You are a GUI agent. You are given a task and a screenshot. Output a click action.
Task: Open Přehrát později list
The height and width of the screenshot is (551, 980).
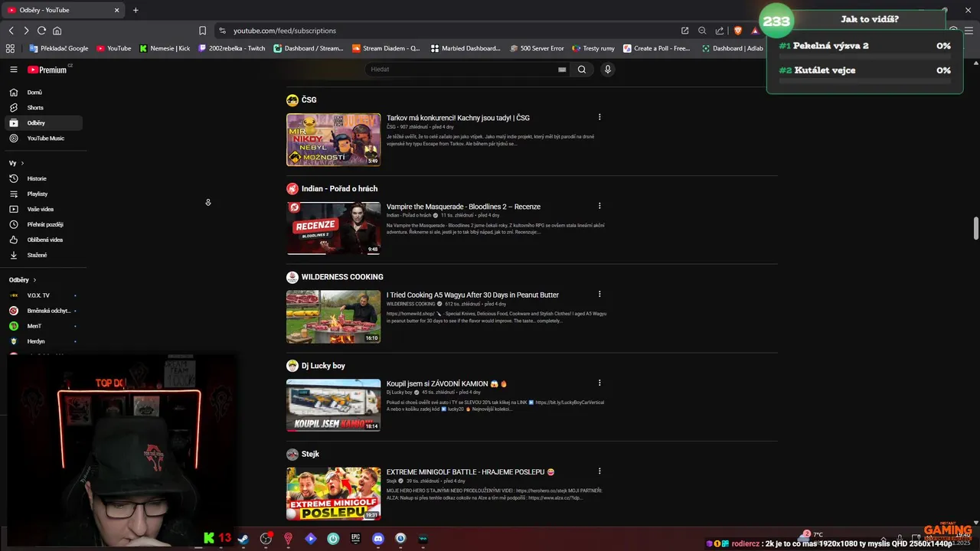coord(43,224)
